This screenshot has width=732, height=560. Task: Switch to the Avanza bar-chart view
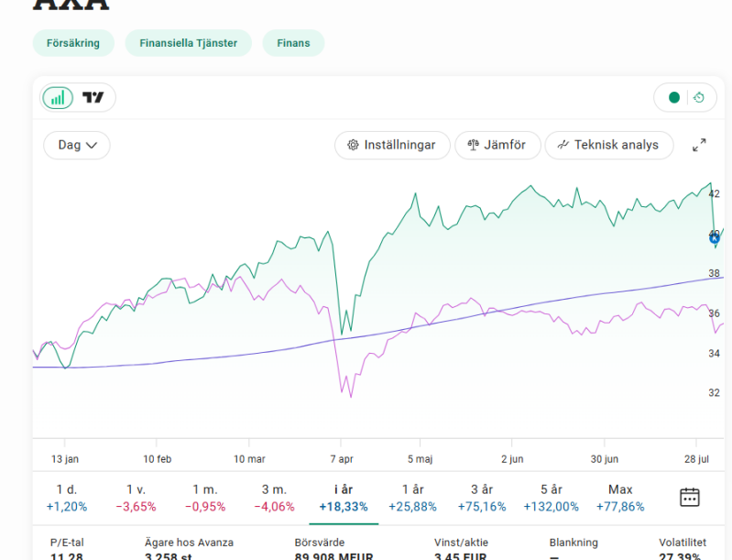58,98
